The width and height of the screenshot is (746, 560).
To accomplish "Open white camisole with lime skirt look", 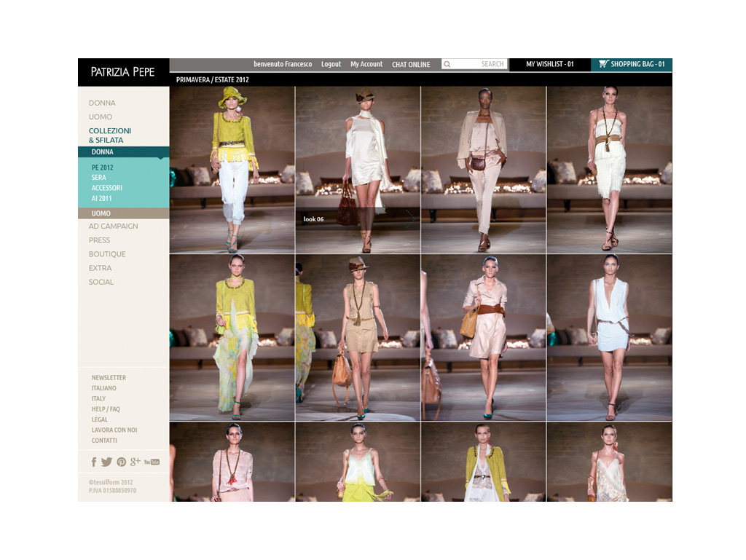I will coord(358,462).
